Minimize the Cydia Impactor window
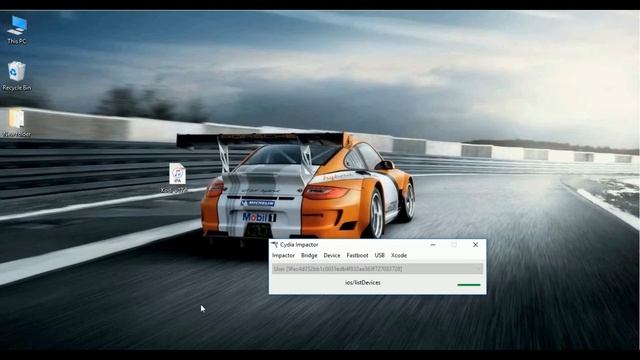 click(x=433, y=245)
